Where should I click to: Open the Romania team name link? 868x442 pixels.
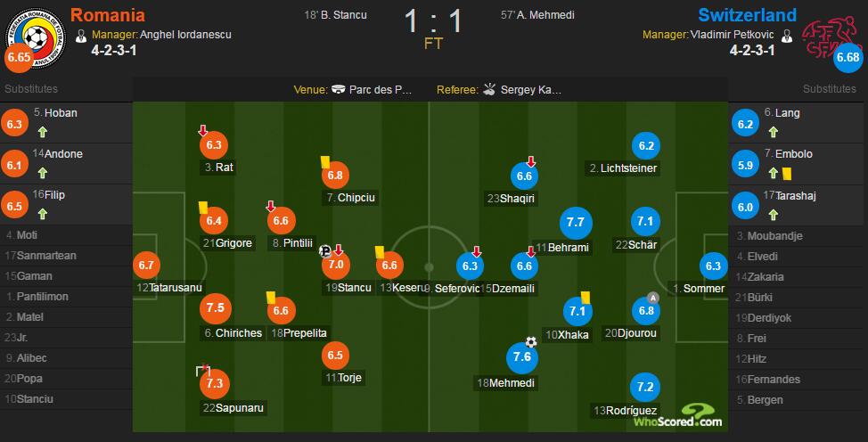click(108, 15)
